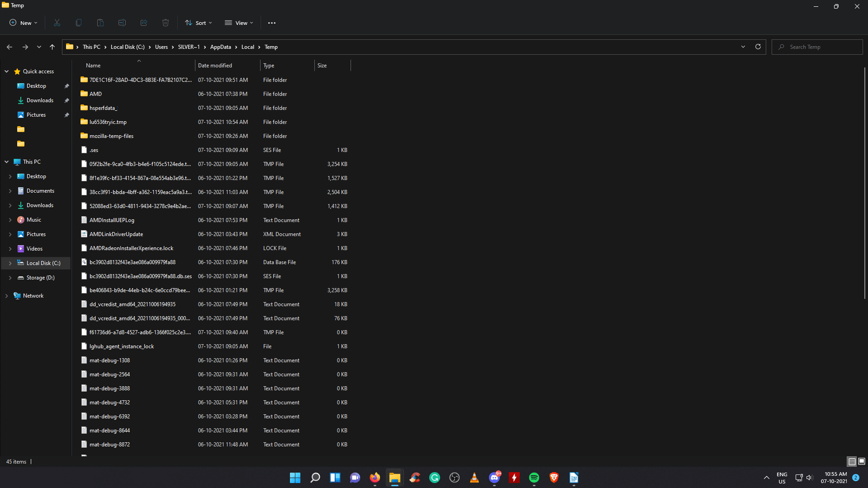Open Windows Start menu
Screen dimensions: 868x488
(x=295, y=478)
